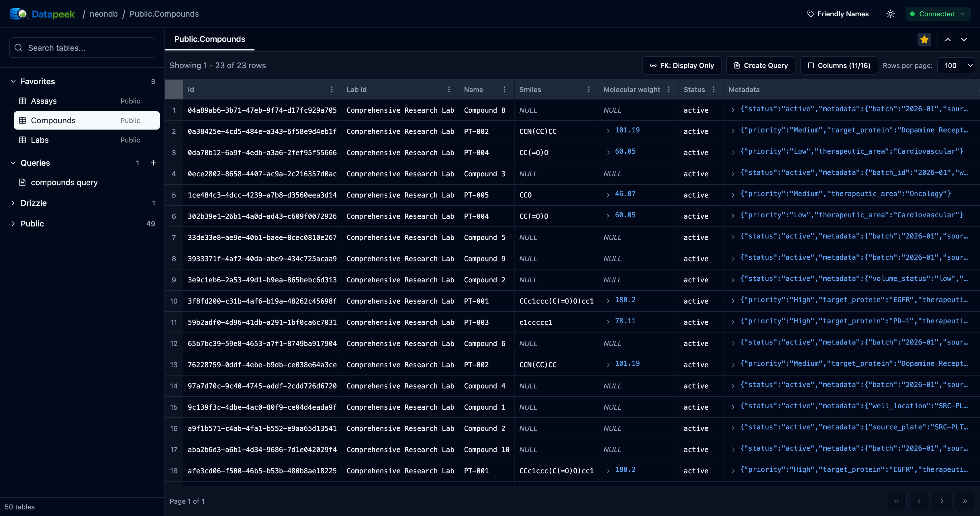Click the Datapeek logo icon
The image size is (980, 516).
[x=19, y=14]
